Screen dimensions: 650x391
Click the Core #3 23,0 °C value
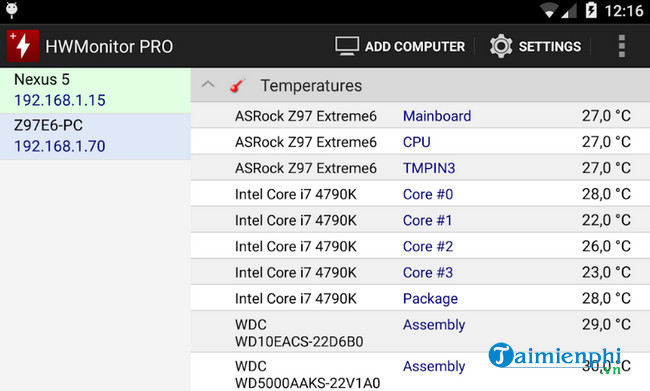coord(606,273)
